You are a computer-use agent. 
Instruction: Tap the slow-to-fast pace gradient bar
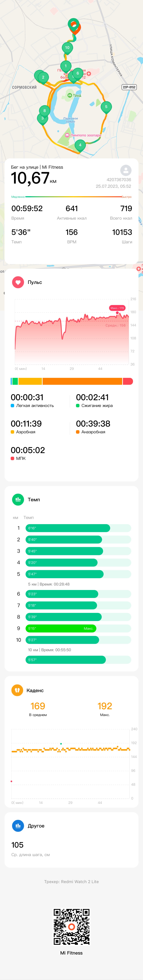pos(71,197)
